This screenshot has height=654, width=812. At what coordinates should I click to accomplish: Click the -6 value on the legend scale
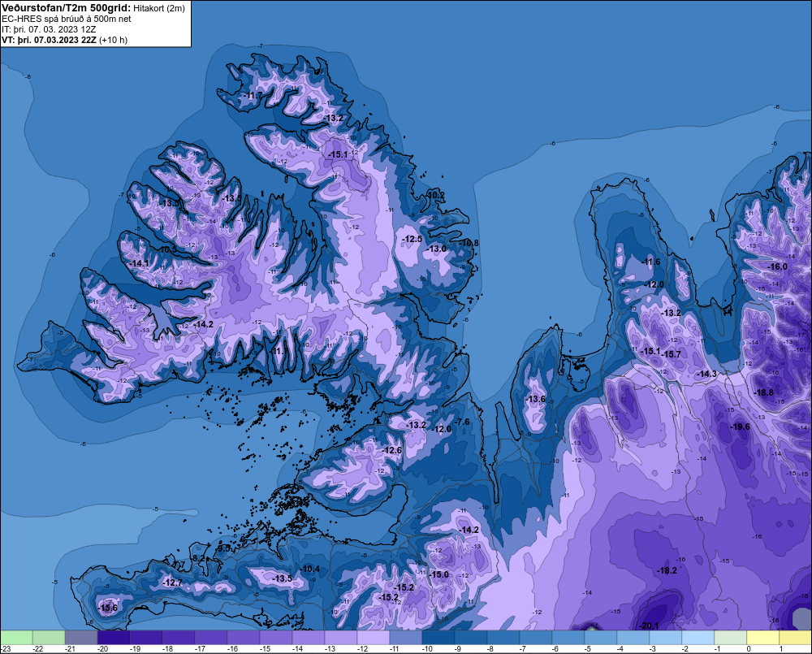[555, 649]
